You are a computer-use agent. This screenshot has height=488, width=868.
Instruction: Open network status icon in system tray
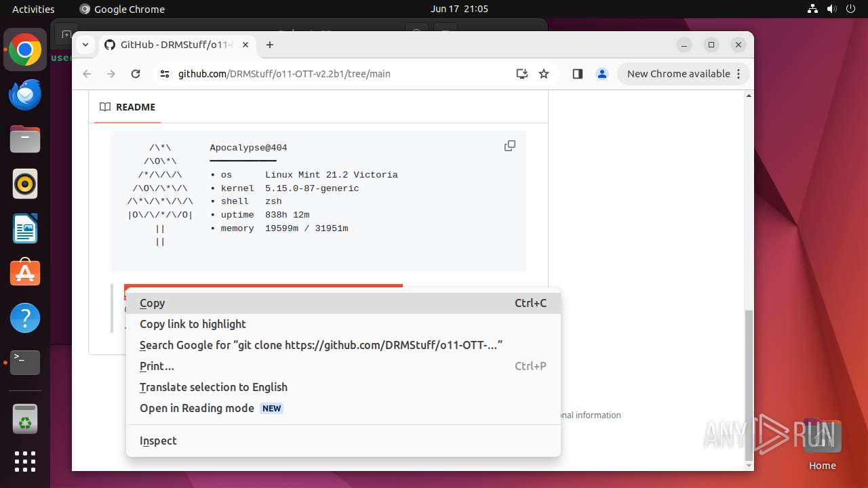tap(813, 9)
